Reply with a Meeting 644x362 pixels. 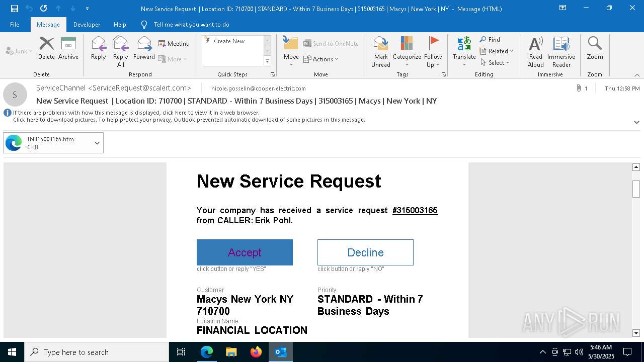click(174, 44)
